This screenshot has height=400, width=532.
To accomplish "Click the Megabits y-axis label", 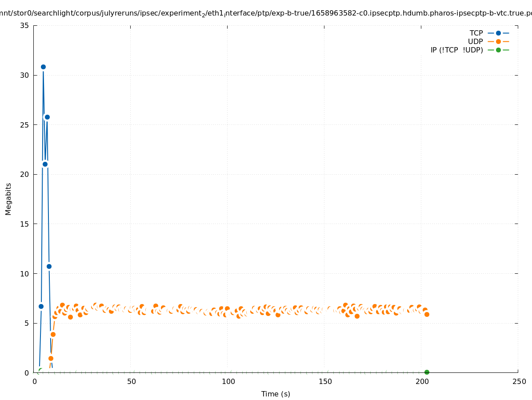I will pos(8,199).
